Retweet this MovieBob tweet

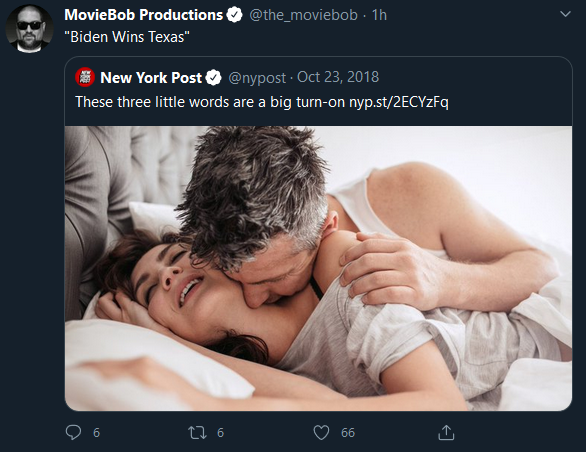pos(197,433)
